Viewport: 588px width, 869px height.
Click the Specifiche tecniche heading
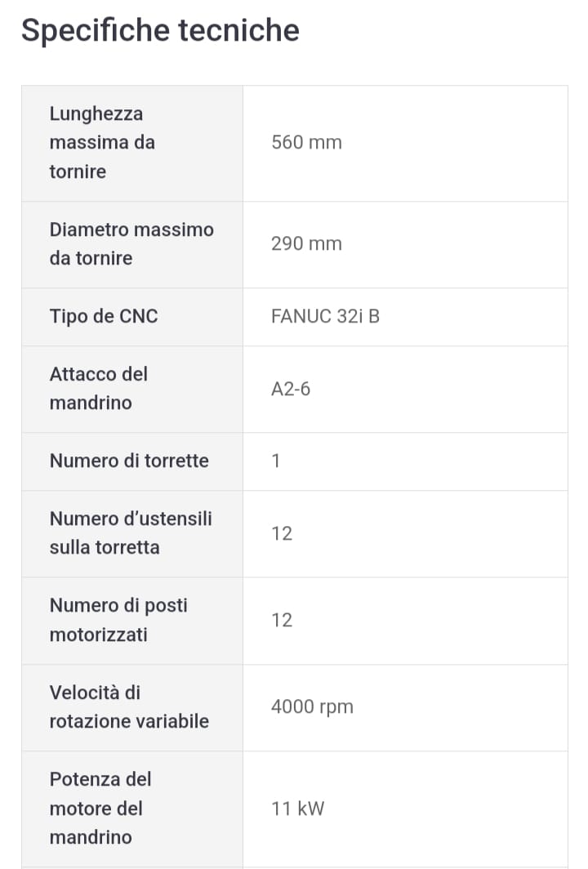pos(160,30)
